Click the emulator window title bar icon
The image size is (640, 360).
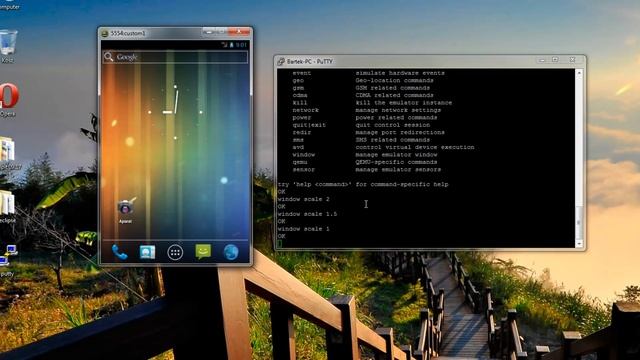coord(105,33)
